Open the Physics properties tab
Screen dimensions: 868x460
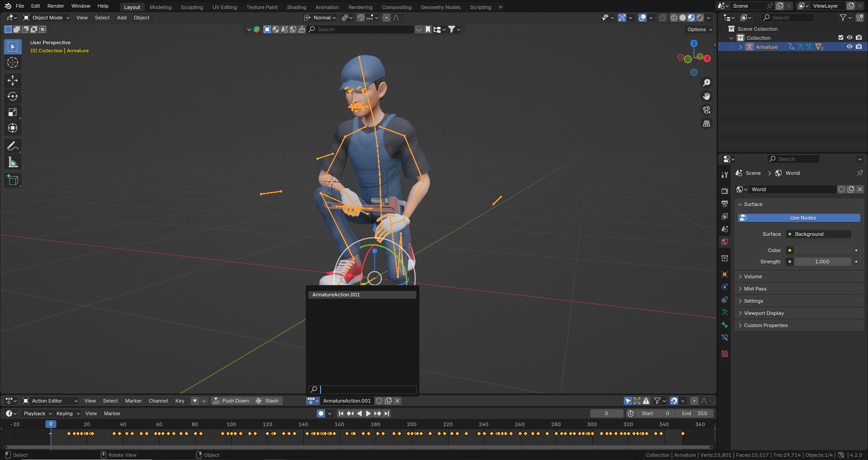[x=725, y=287]
